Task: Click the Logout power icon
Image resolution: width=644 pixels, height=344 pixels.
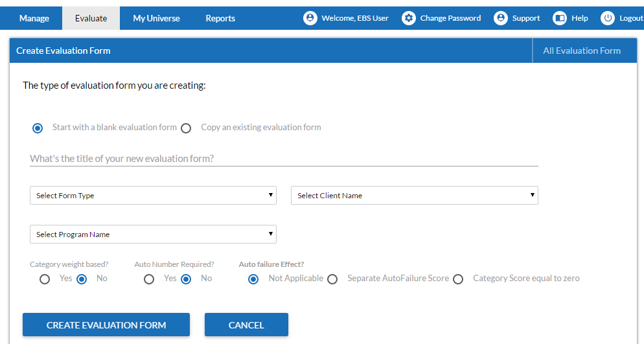Action: (x=608, y=18)
